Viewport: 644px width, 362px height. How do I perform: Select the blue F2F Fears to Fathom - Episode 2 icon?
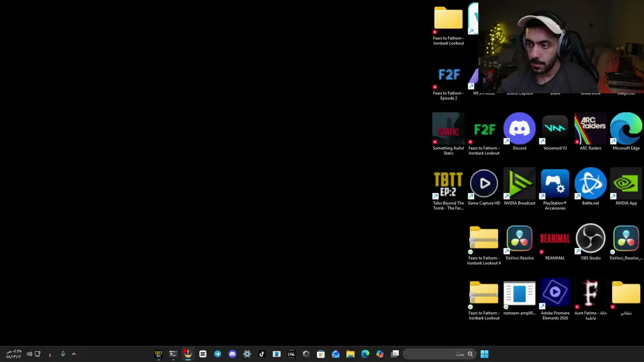[448, 80]
